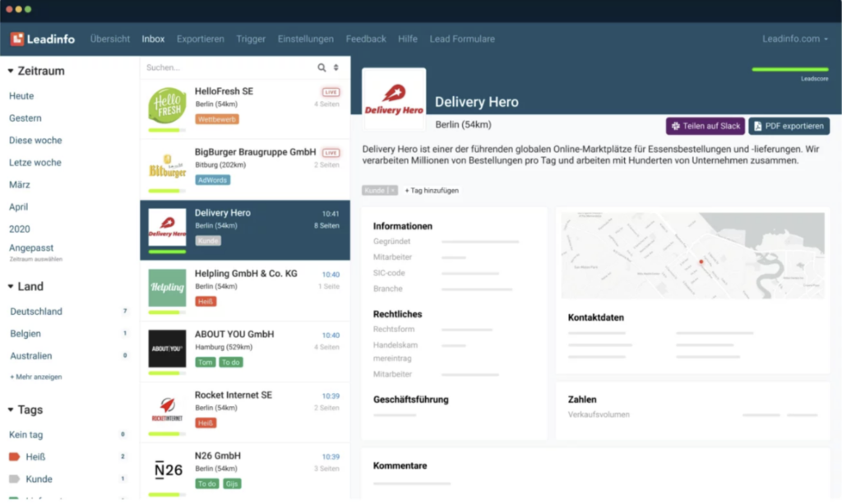Viewport: 842px width, 504px height.
Task: Click the sort arrows beside the search bar
Action: click(338, 67)
